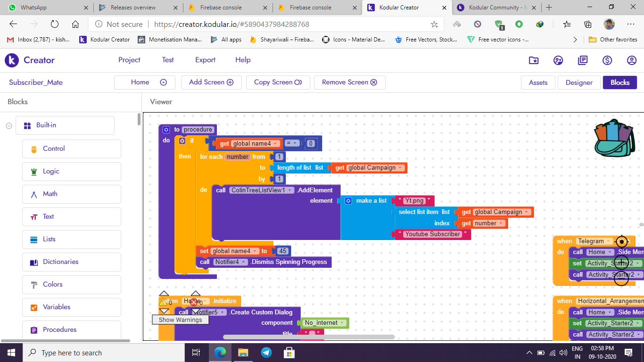
Task: Open the ColinTreeListView1 component dropdown
Action: point(290,190)
